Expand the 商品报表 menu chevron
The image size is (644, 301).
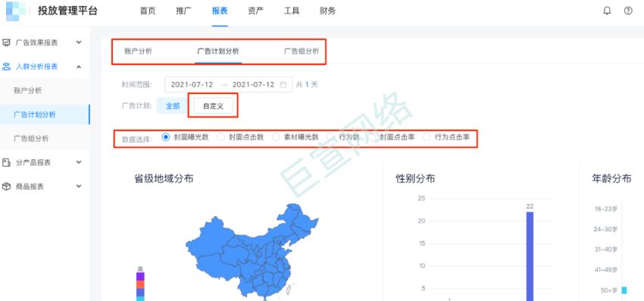tap(80, 187)
